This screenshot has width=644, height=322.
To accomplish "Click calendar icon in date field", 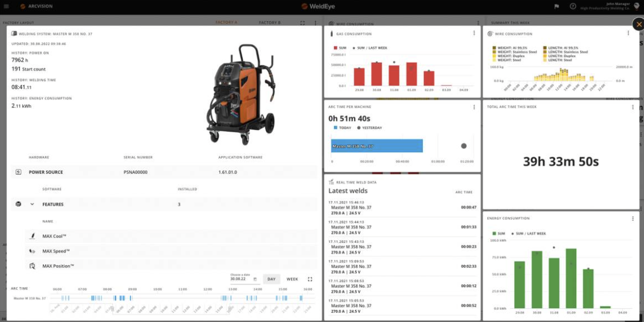I will (255, 279).
